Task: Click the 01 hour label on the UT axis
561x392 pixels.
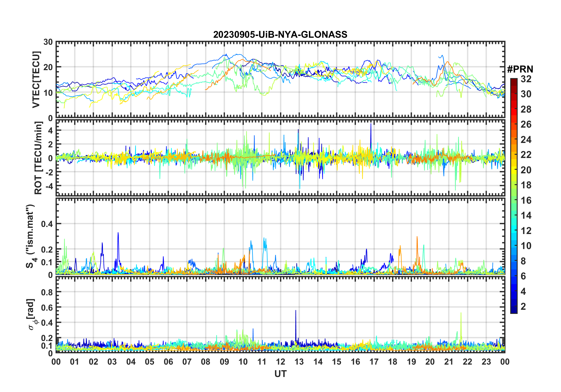Action: pos(75,362)
